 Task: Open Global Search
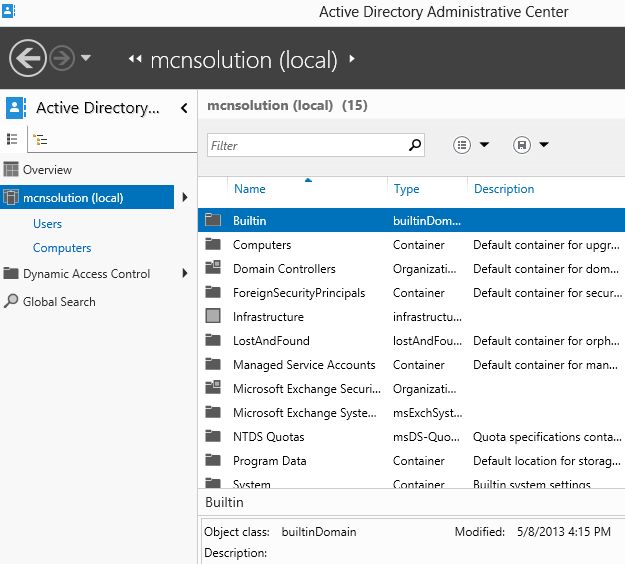[x=59, y=301]
